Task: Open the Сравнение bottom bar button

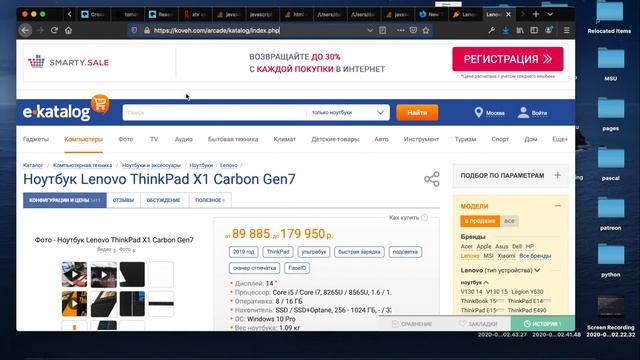Action: (x=412, y=324)
